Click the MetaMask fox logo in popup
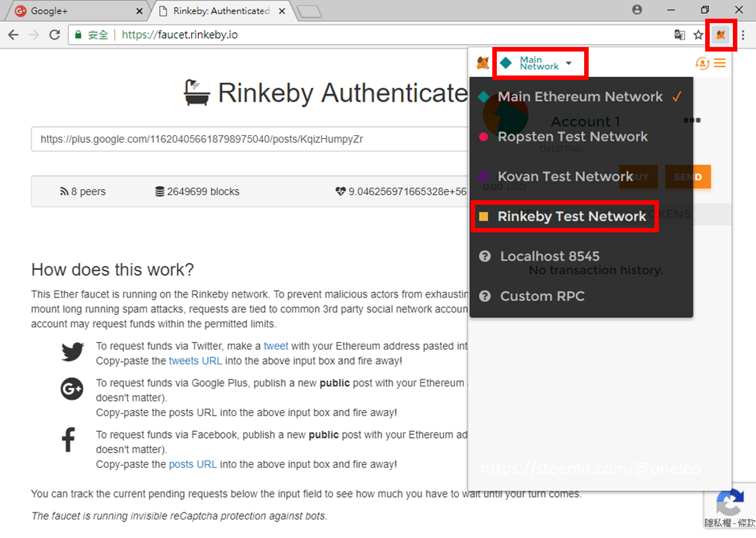 pos(483,63)
